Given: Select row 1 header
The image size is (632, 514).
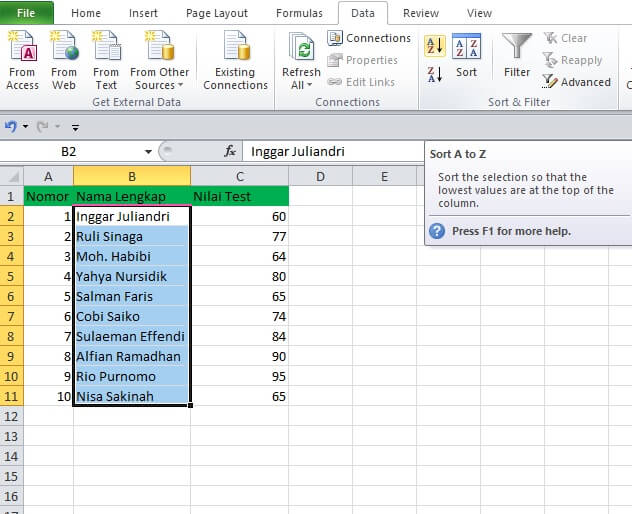Looking at the screenshot, I should point(11,196).
